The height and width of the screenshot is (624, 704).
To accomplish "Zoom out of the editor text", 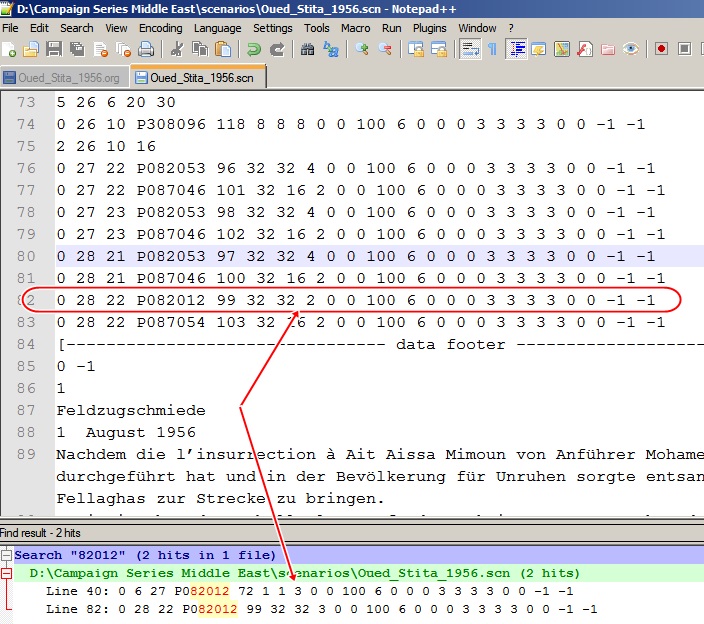I will tap(385, 49).
